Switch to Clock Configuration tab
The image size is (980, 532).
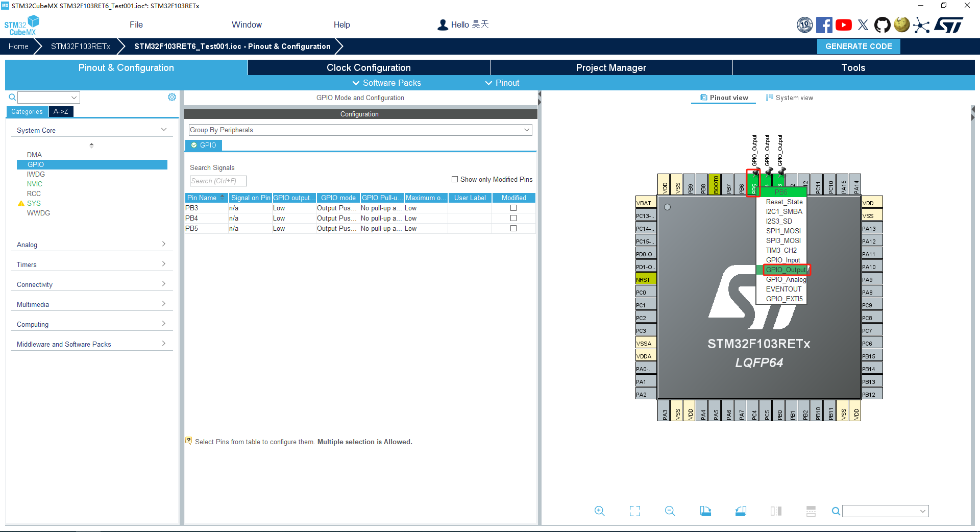(x=369, y=67)
